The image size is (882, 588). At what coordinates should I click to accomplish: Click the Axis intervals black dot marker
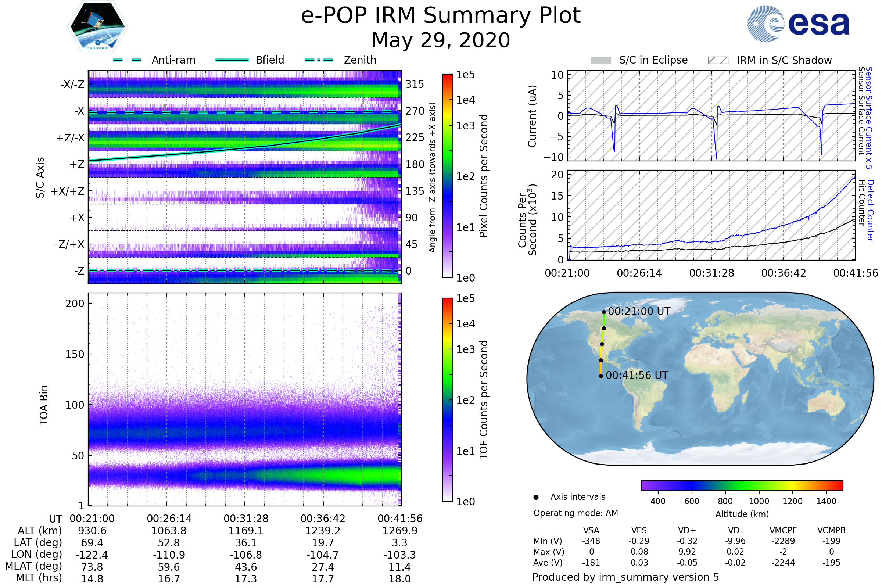pos(536,497)
